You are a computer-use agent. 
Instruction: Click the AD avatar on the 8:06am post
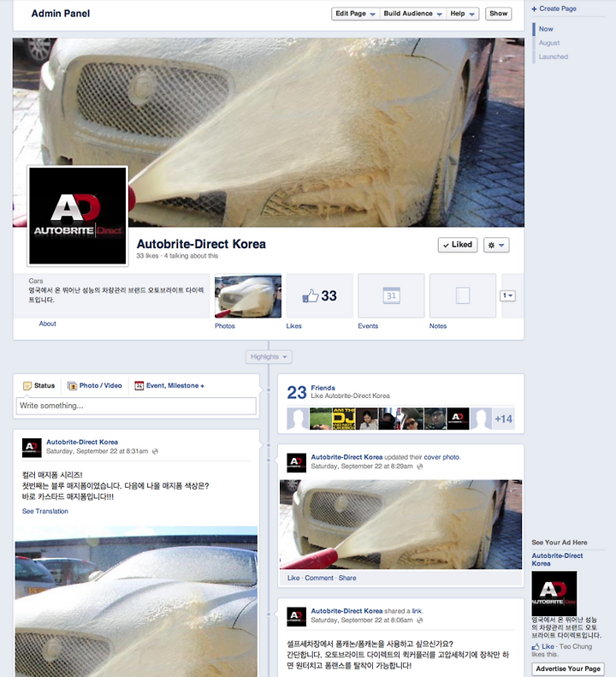coord(297,617)
